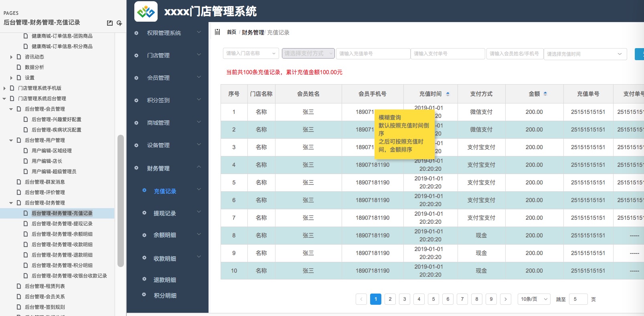Click page icon of 数据分析 tree item

[19, 67]
